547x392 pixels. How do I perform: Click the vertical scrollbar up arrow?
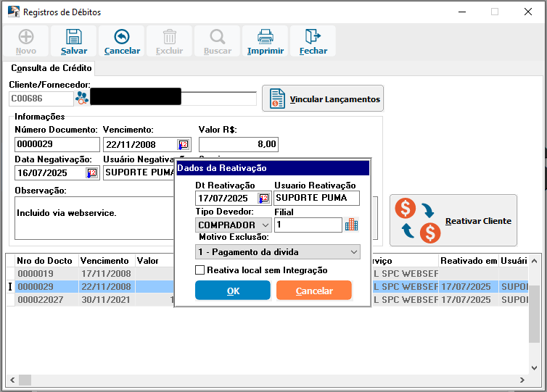pos(534,261)
